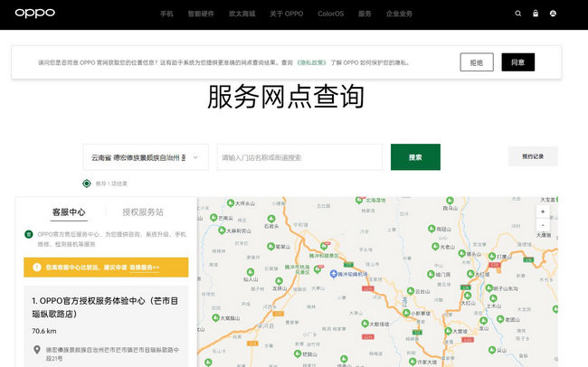
Task: Click the 大寞脑山 map marker
Action: (x=215, y=317)
